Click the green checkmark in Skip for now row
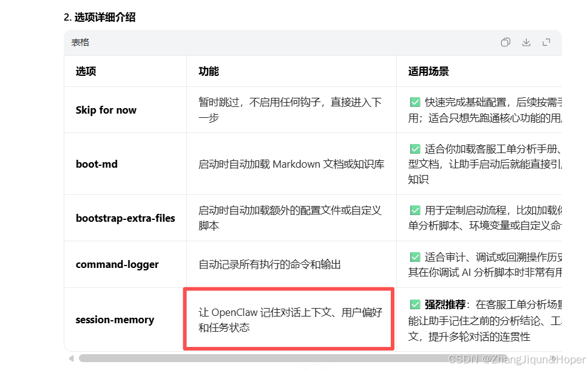588x370 pixels. click(x=415, y=101)
